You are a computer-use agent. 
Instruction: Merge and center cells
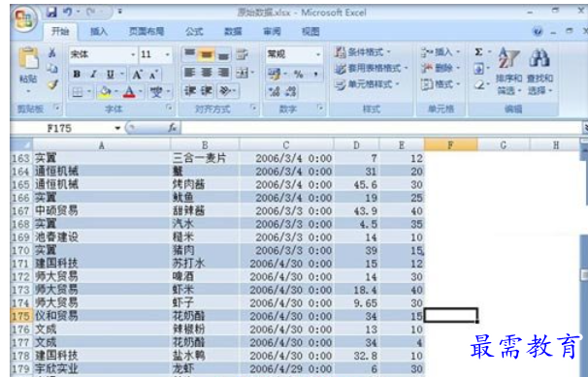[243, 73]
